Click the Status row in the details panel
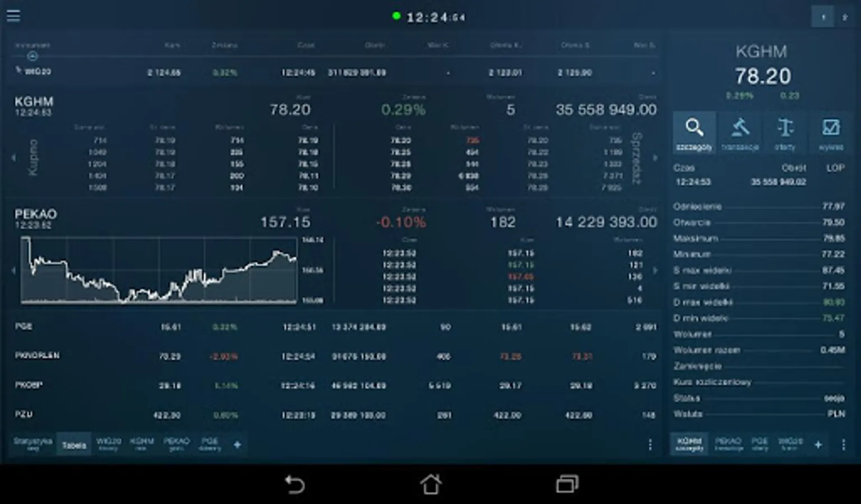861x504 pixels. click(x=759, y=398)
